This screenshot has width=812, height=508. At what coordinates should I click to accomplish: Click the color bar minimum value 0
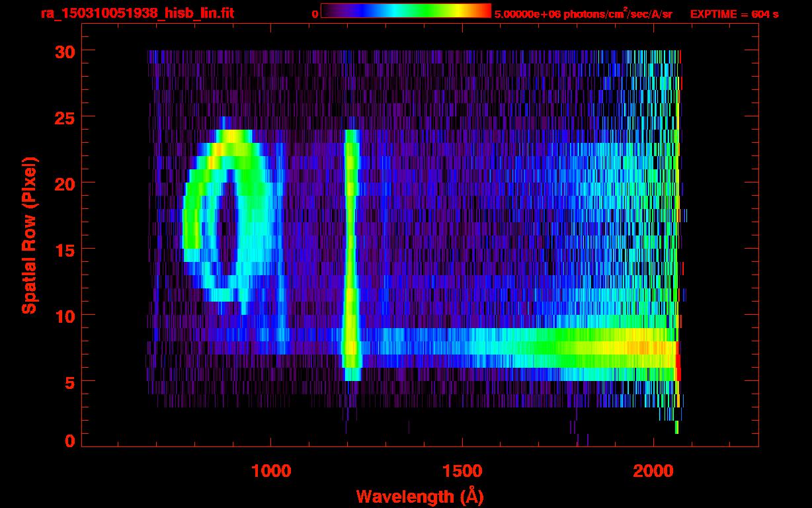315,14
